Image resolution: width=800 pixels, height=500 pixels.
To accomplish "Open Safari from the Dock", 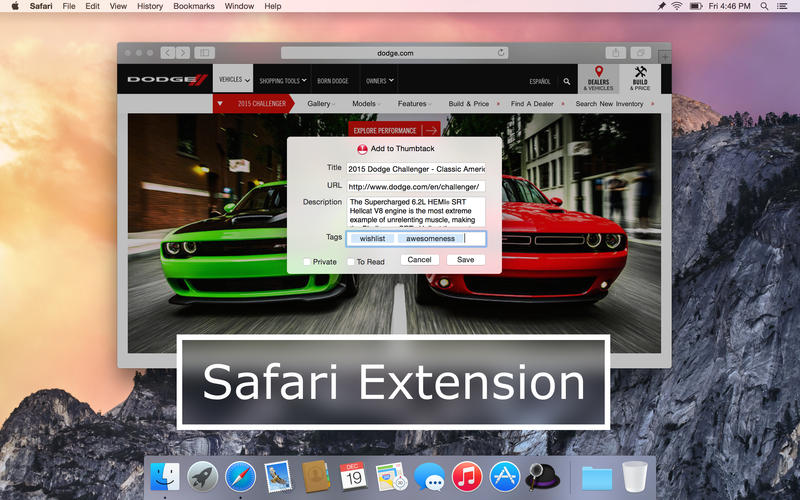I will pyautogui.click(x=240, y=477).
